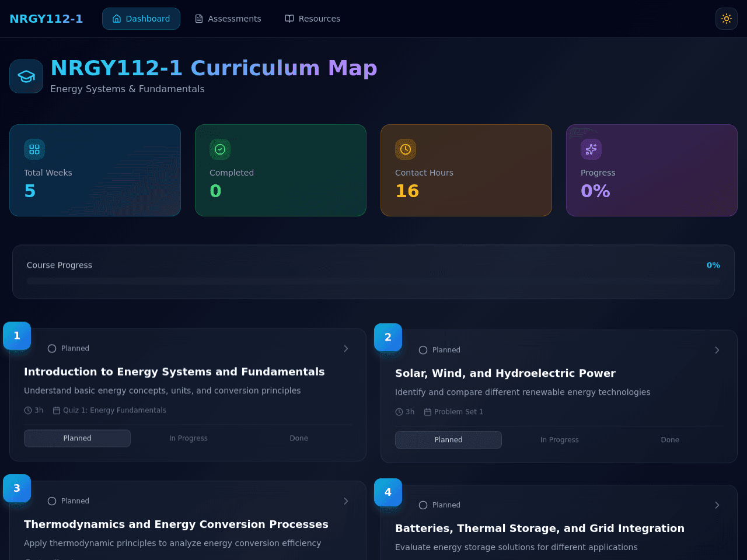Click the Course Progress bar

[x=373, y=281]
